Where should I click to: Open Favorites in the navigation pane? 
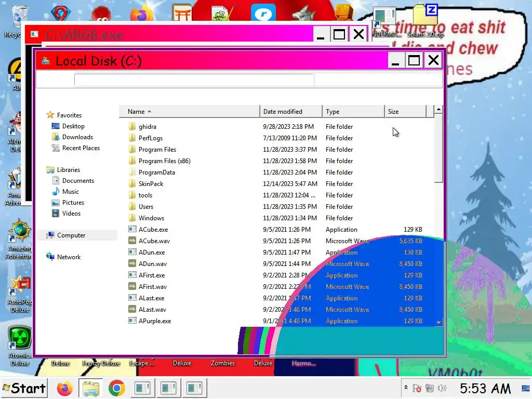coord(69,115)
